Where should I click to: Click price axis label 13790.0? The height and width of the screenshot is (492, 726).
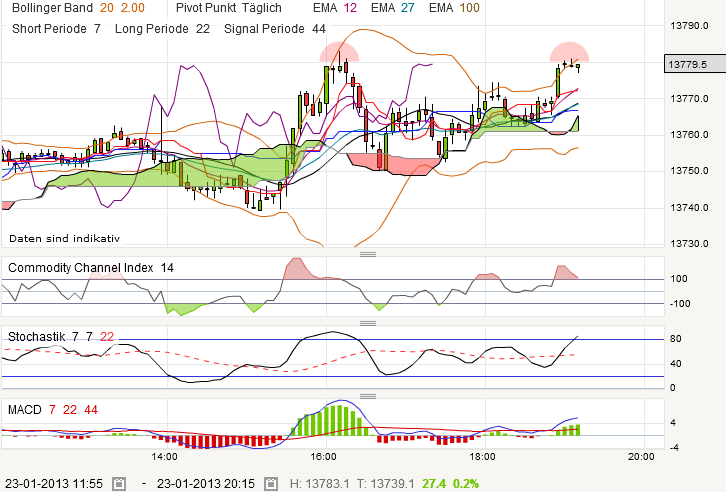[x=689, y=25]
